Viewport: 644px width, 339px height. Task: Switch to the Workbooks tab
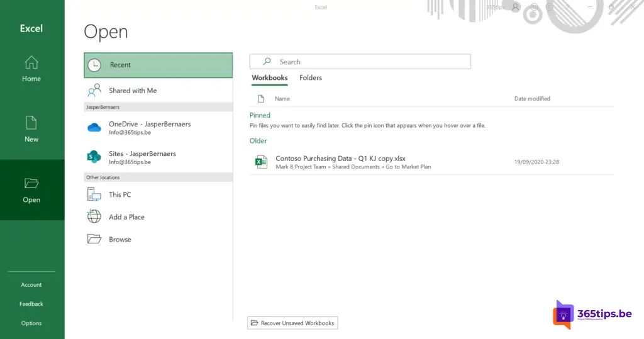pyautogui.click(x=269, y=77)
